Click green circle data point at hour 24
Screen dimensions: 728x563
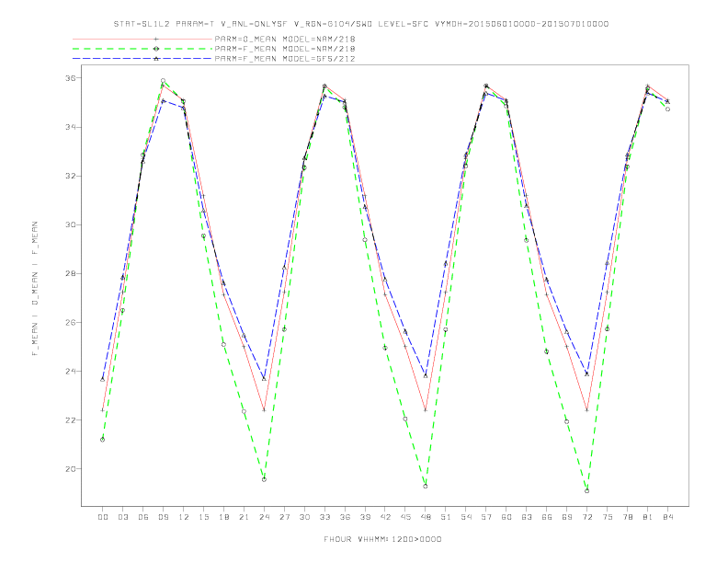pyautogui.click(x=264, y=479)
